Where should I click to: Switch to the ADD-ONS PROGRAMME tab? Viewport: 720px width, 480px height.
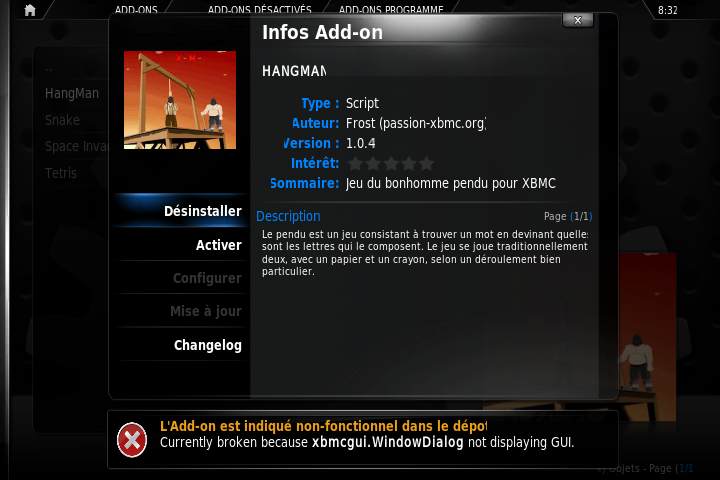(x=391, y=10)
